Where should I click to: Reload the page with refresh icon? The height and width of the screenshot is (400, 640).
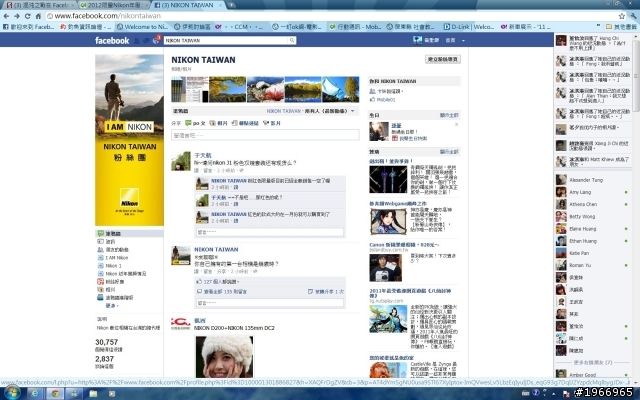pos(27,16)
